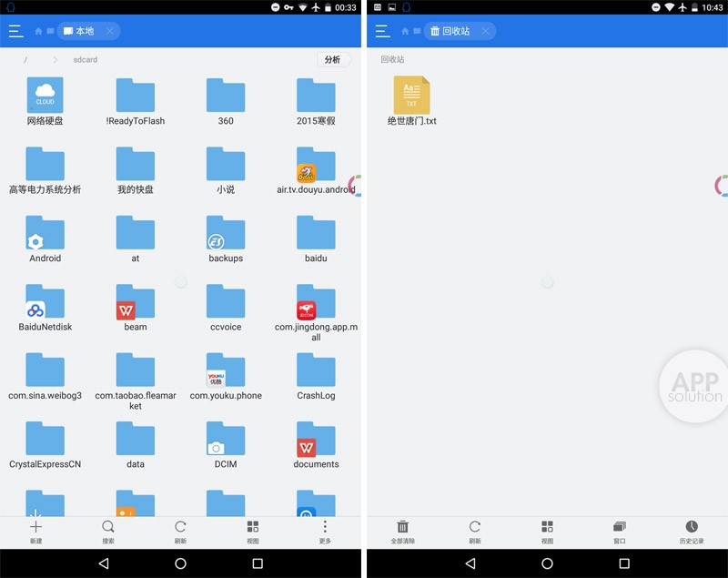Open the BaiduNetdisk folder icon
This screenshot has width=728, height=578.
coord(45,303)
